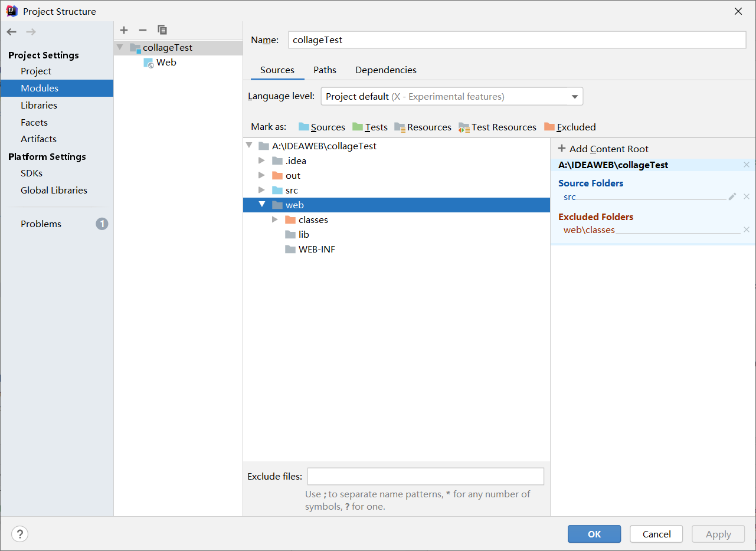
Task: Click Add Content Root
Action: tap(603, 149)
